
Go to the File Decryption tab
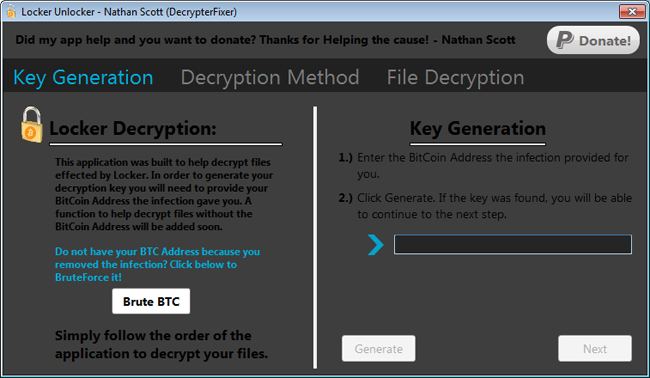[x=455, y=78]
